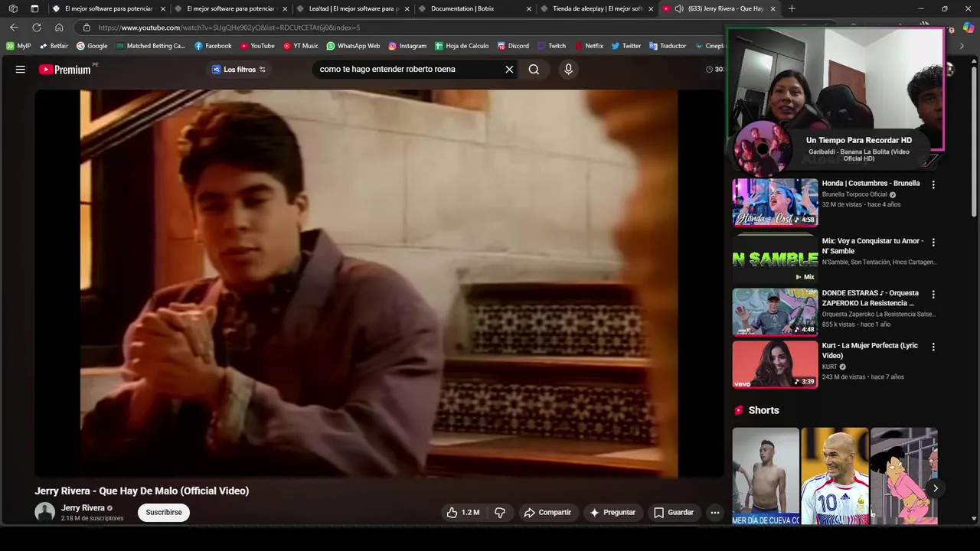Open Kurt - La Mujer Perfecta video title
This screenshot has height=551, width=980.
click(871, 350)
